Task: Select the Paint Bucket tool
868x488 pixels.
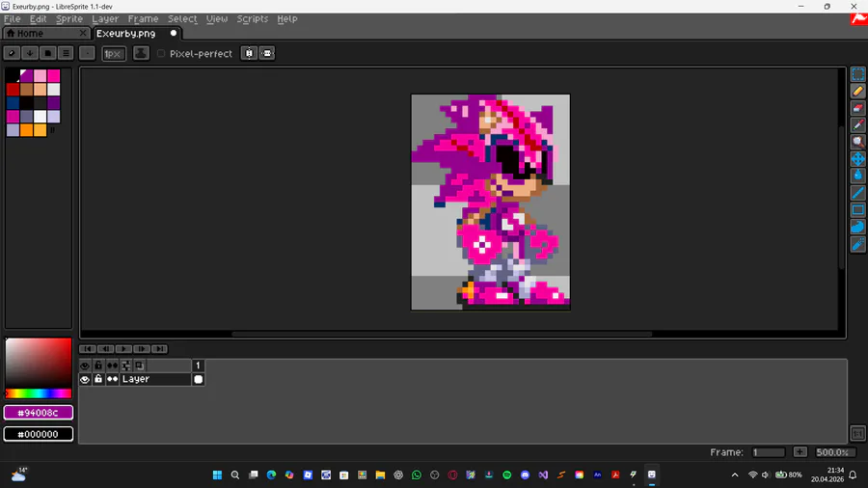Action: [857, 176]
